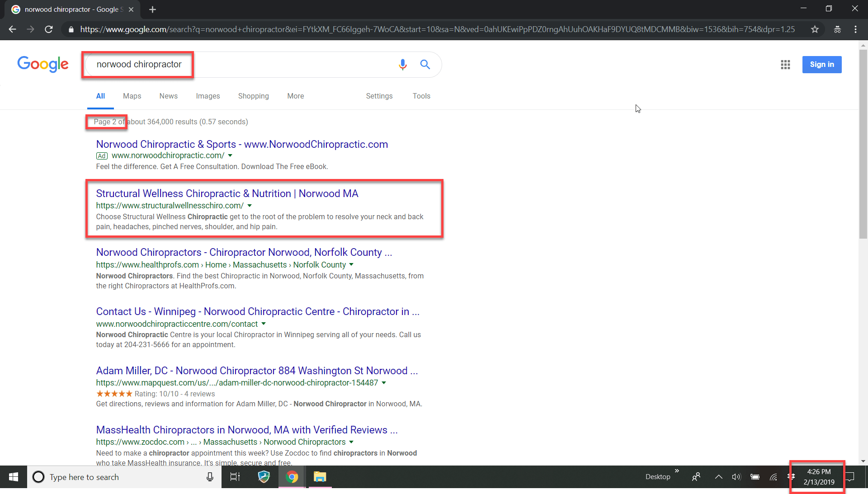Image resolution: width=868 pixels, height=494 pixels.
Task: Open the Wi-Fi network icon
Action: pyautogui.click(x=774, y=477)
